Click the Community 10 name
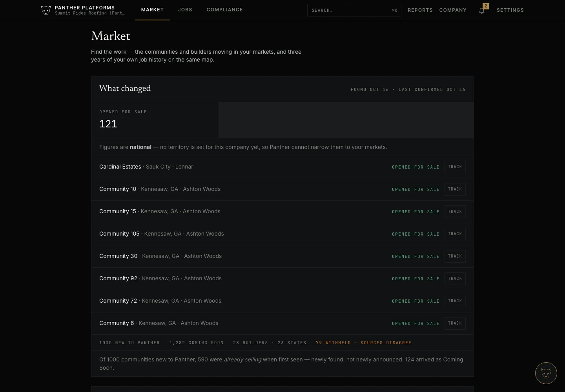 pos(118,189)
